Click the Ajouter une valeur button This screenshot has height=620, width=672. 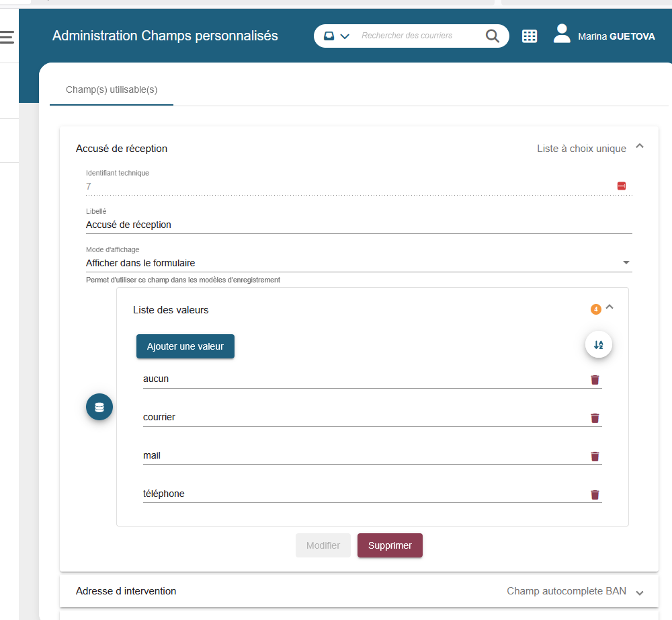pyautogui.click(x=185, y=346)
